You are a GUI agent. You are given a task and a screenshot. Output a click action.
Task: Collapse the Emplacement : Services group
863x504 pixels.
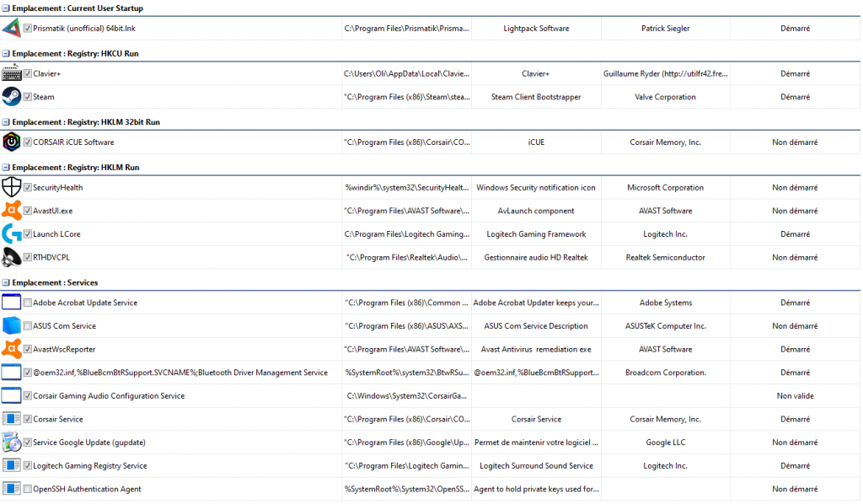click(6, 282)
